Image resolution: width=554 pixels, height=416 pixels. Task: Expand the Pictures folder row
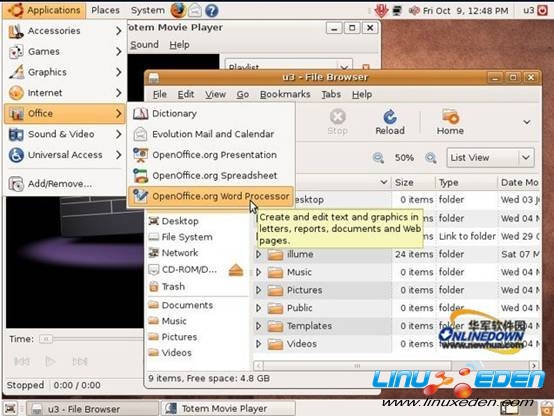[259, 291]
